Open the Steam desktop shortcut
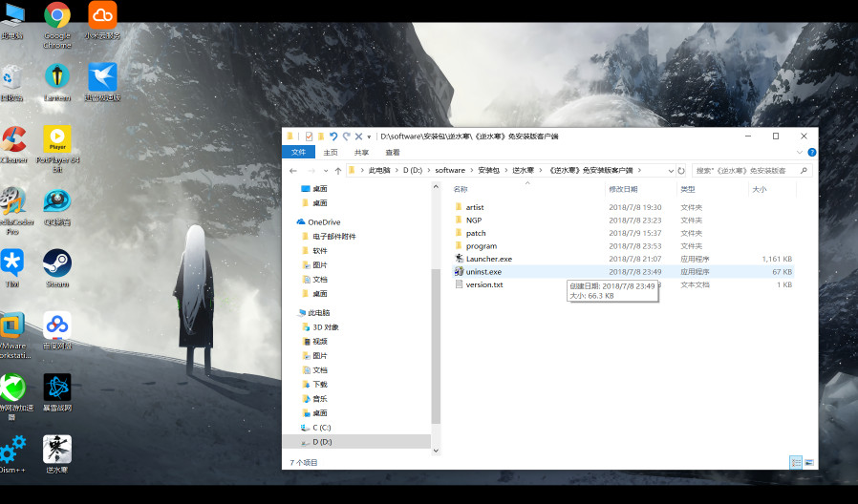 point(57,268)
